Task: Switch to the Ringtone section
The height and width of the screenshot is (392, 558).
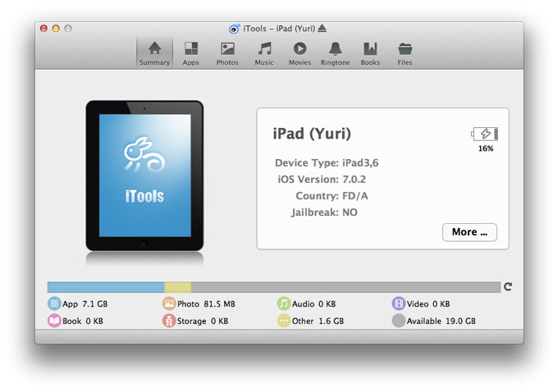Action: (x=336, y=53)
